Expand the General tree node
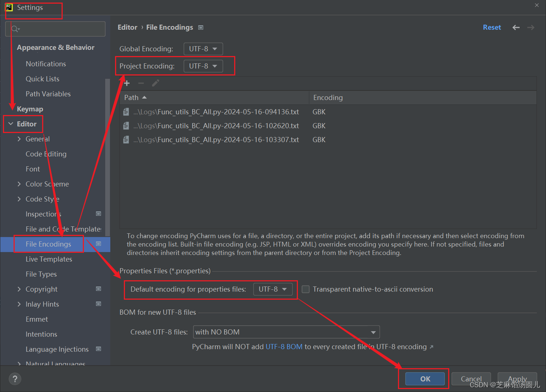Image resolution: width=546 pixels, height=392 pixels. click(19, 139)
